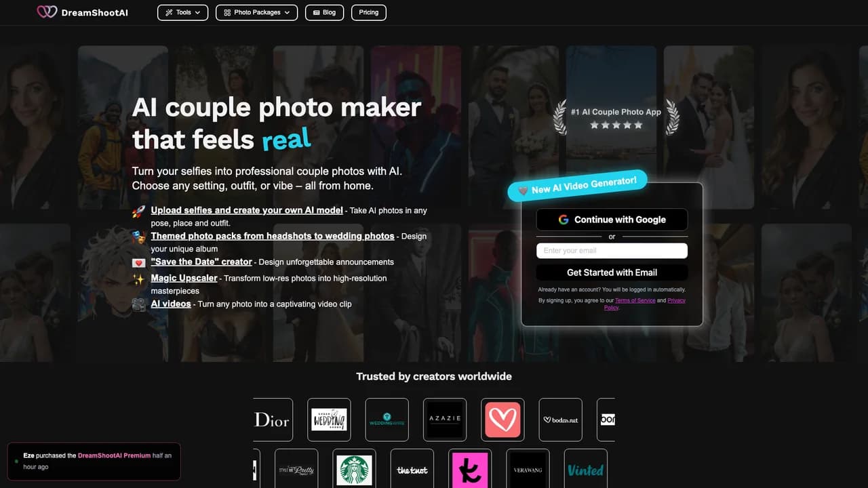
Task: Open the Save the Date creator link
Action: pos(201,262)
